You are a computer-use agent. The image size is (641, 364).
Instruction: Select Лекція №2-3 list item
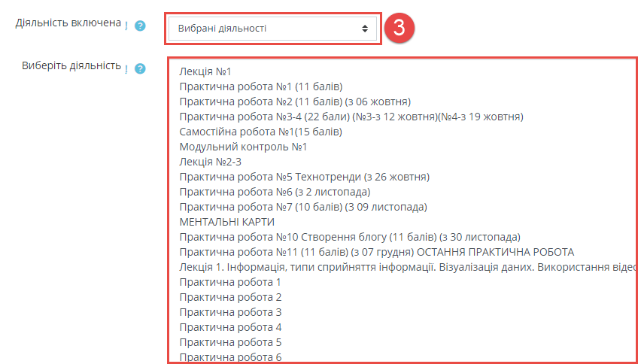pos(211,162)
